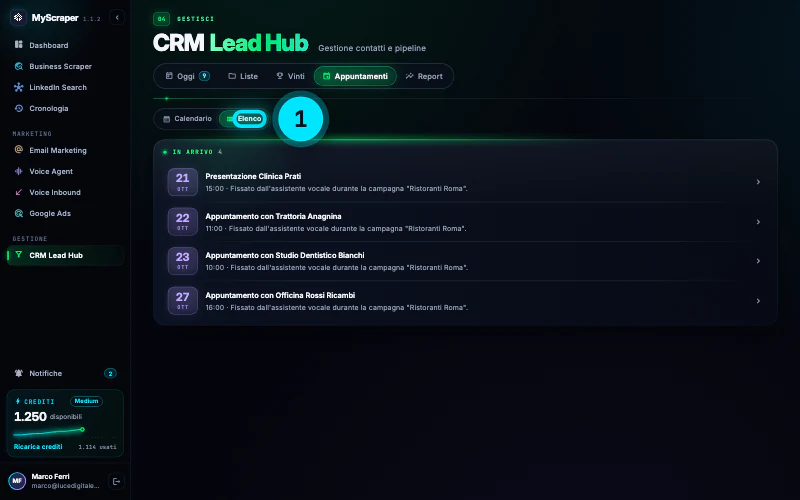Screen dimensions: 800x500
Task: Select CRM Lead Hub in sidebar
Action: pos(65,255)
